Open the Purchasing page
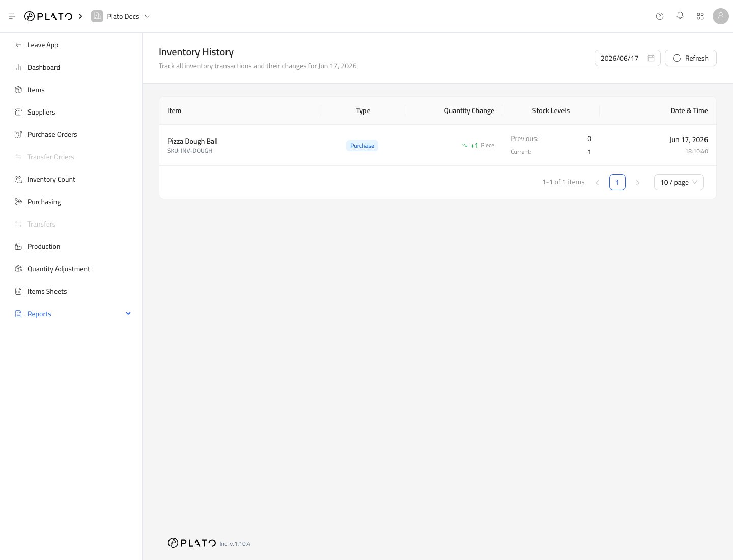733x560 pixels. [x=44, y=202]
